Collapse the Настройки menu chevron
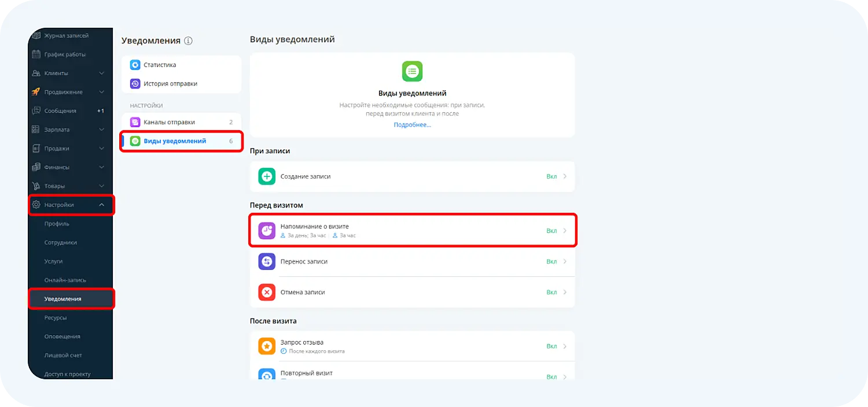Screen dimensions: 868x407 coord(102,205)
